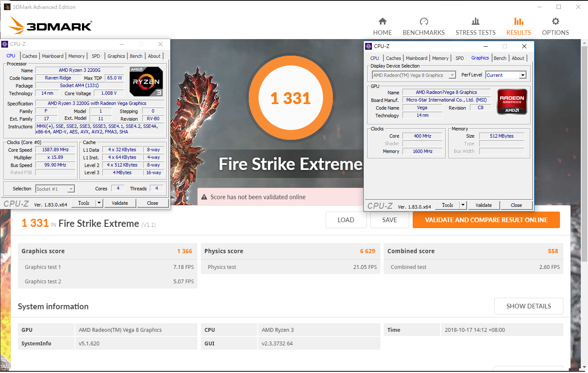Open SPD tab in left CPU-Z
This screenshot has height=373, width=588.
(x=96, y=56)
